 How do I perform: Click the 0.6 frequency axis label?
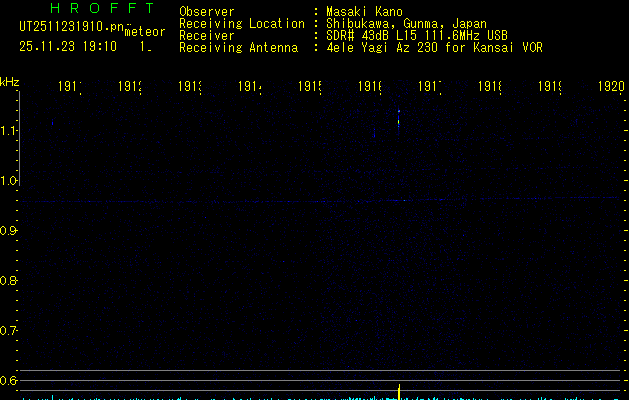pyautogui.click(x=8, y=380)
